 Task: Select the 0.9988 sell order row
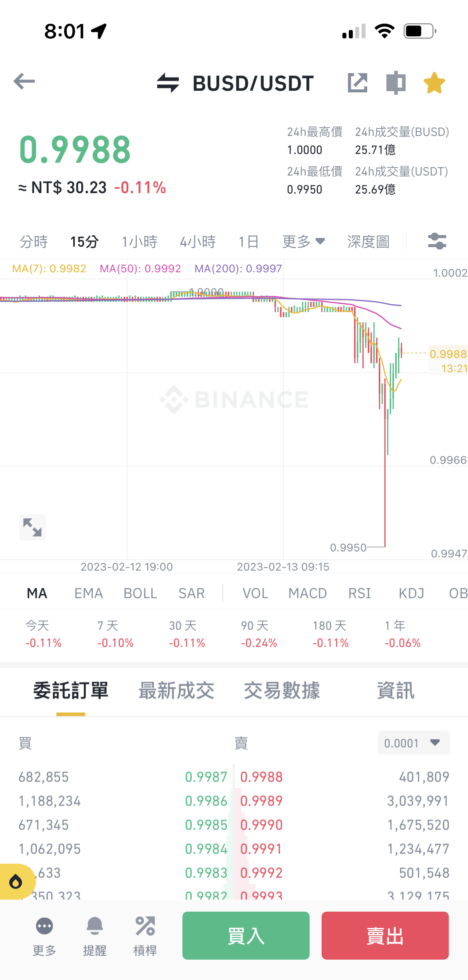[x=344, y=776]
